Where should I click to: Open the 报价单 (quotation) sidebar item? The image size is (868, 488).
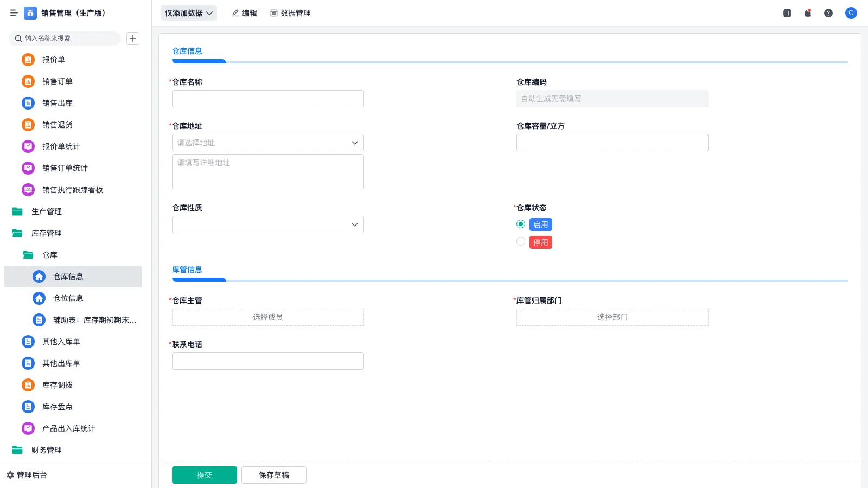pos(53,60)
